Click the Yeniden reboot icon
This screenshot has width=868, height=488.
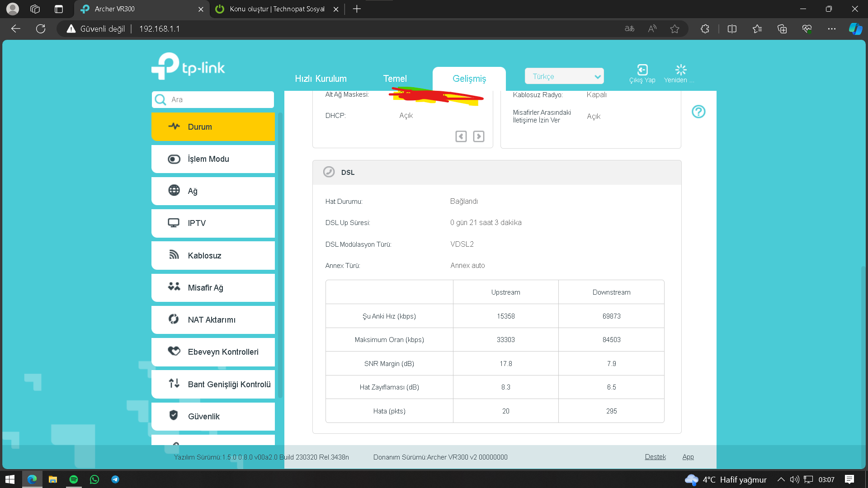tap(680, 70)
